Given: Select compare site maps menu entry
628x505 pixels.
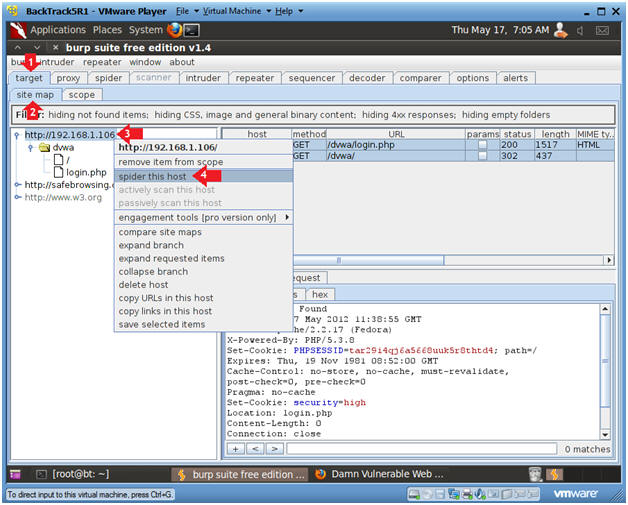Looking at the screenshot, I should [204, 232].
